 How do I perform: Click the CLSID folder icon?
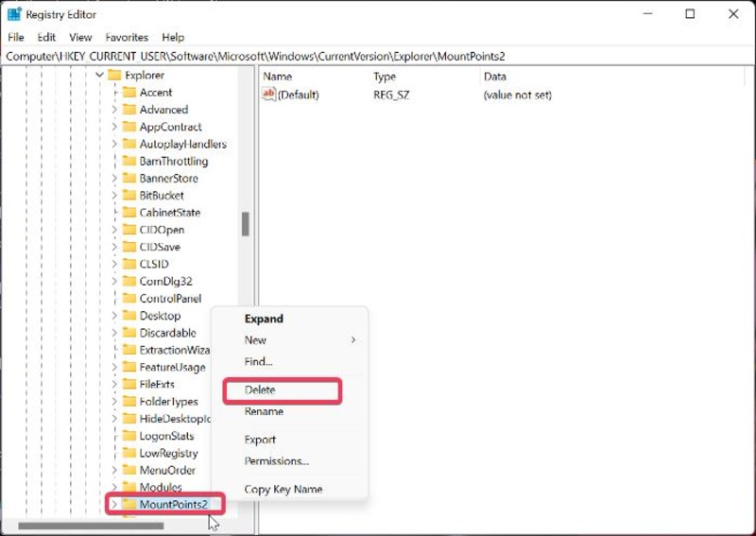(x=129, y=264)
